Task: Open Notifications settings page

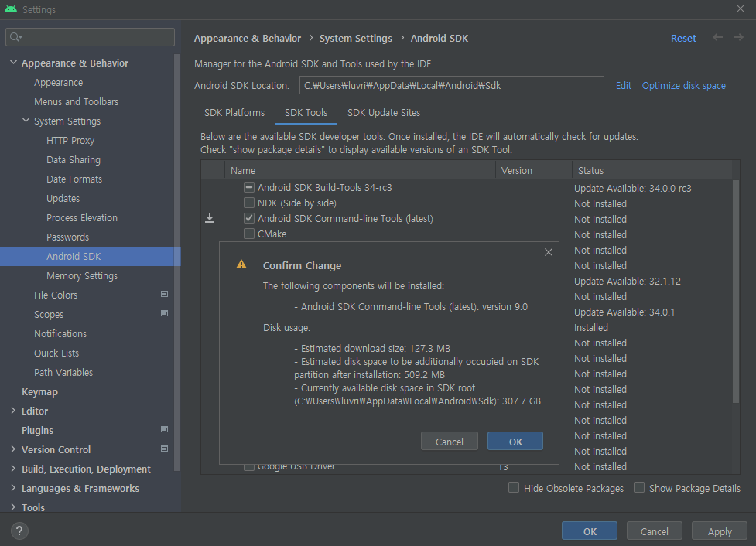Action: click(60, 333)
